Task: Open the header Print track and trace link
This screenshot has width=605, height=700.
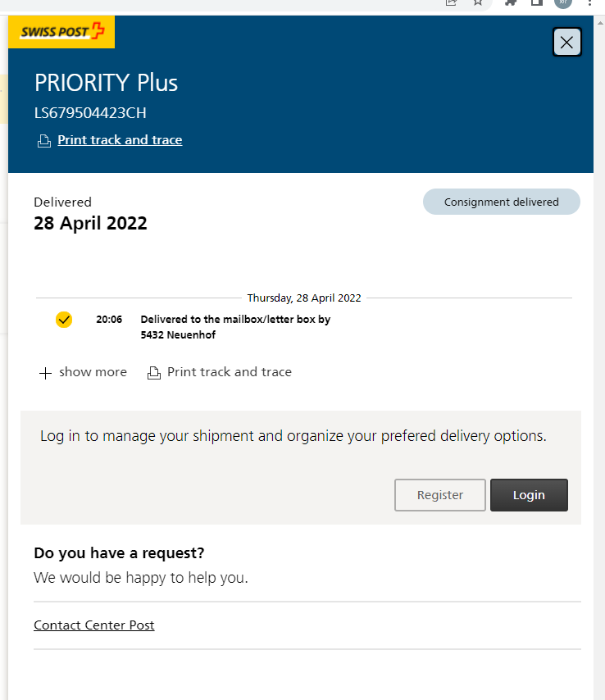Action: pos(120,140)
